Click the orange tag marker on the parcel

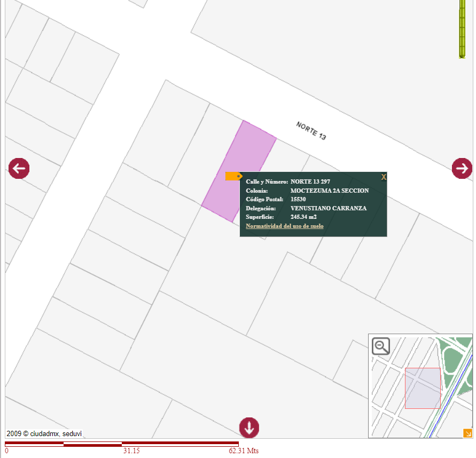pyautogui.click(x=233, y=176)
